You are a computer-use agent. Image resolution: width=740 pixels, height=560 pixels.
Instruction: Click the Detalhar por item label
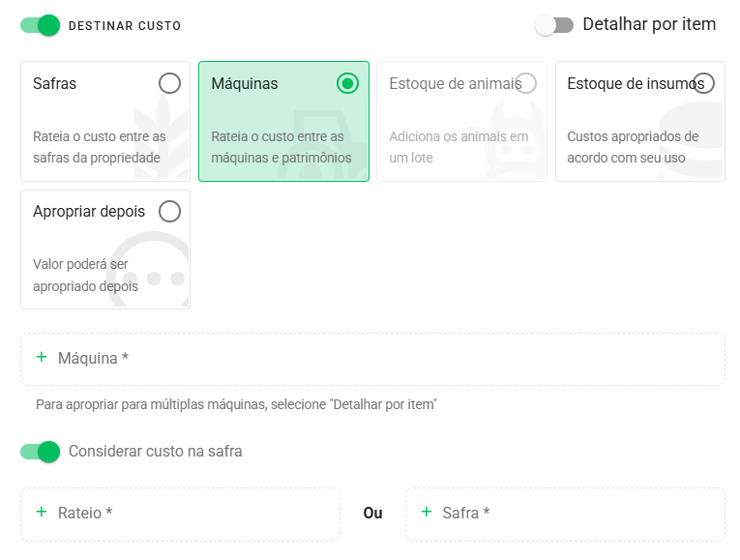649,24
